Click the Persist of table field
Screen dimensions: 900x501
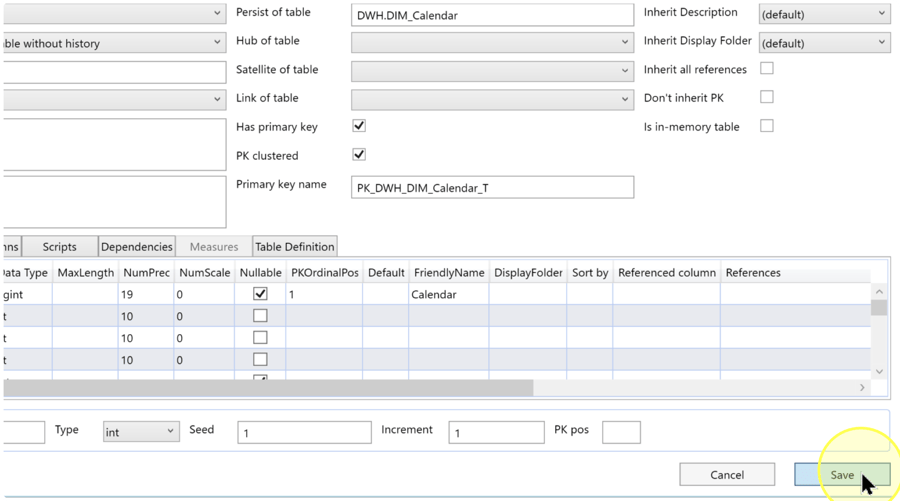[x=492, y=15]
